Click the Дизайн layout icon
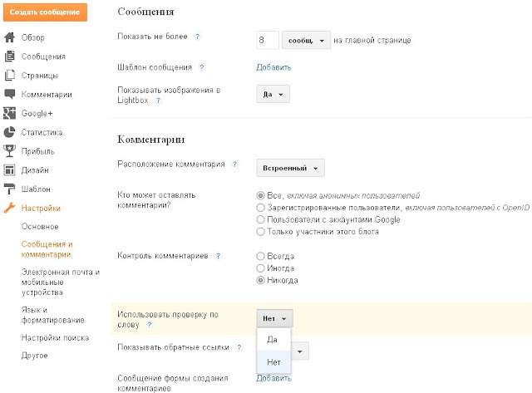 point(9,169)
